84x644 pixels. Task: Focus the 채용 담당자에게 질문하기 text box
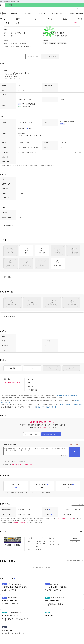[36, 451]
